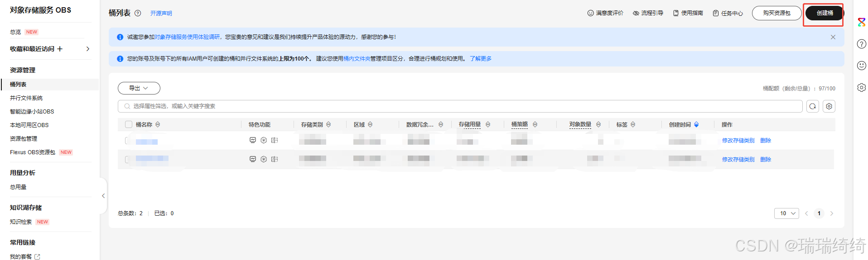
Task: Open the 开源声明 link
Action: [161, 13]
